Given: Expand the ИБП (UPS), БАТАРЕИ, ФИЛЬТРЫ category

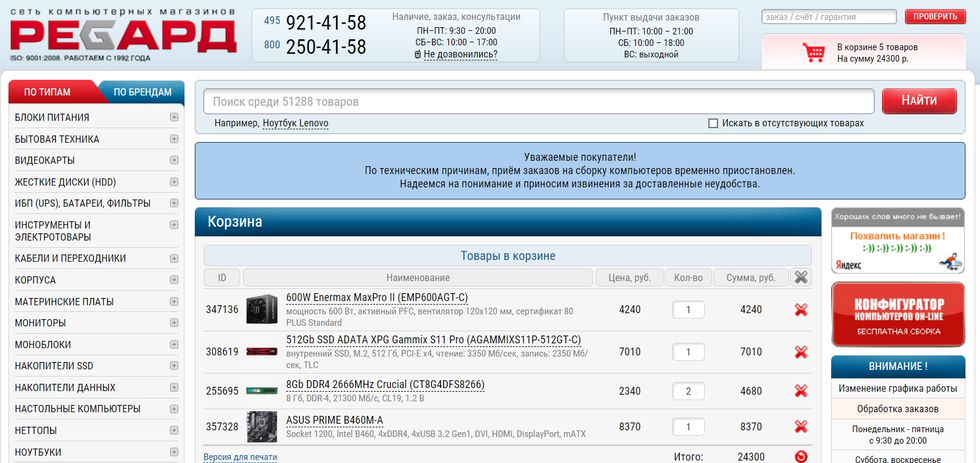Looking at the screenshot, I should click(x=174, y=203).
